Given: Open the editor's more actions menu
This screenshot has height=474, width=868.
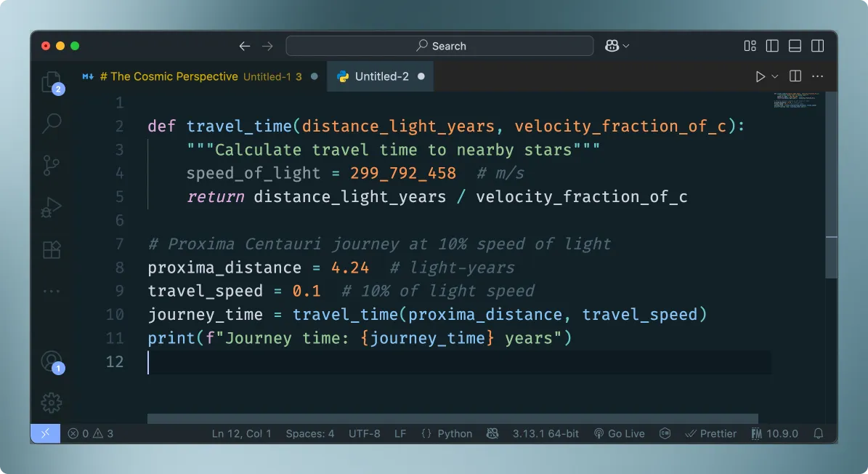Looking at the screenshot, I should 817,76.
